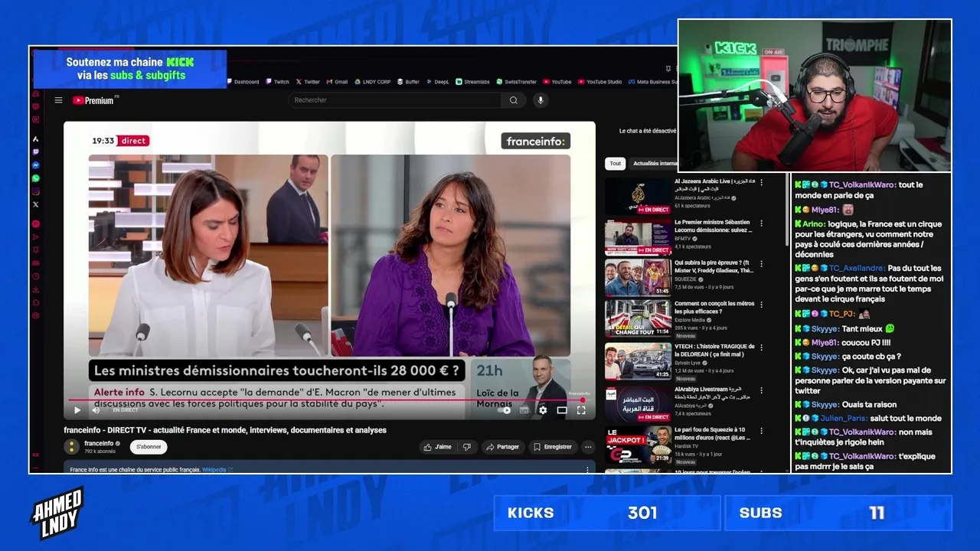Image resolution: width=980 pixels, height=551 pixels.
Task: Open the Gmail bookmark
Action: coord(337,82)
